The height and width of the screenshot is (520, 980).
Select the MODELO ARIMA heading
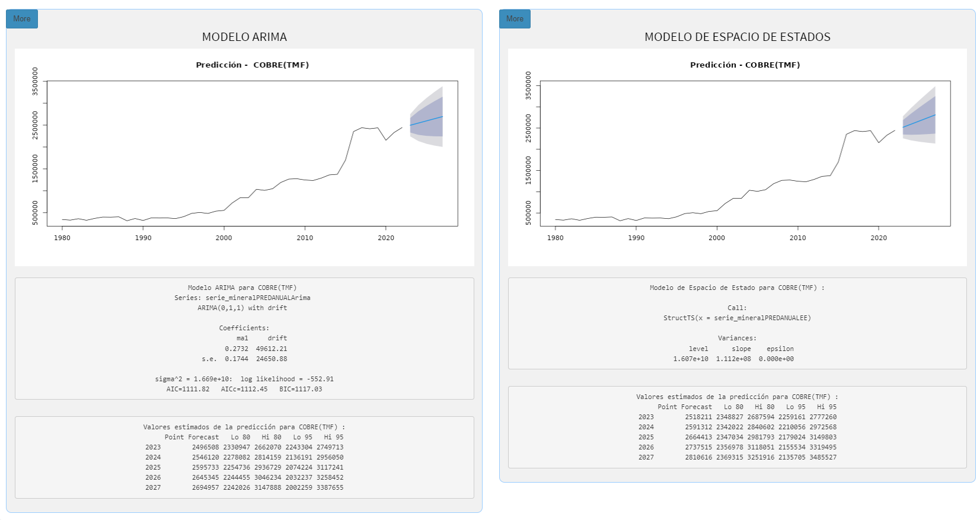(244, 37)
